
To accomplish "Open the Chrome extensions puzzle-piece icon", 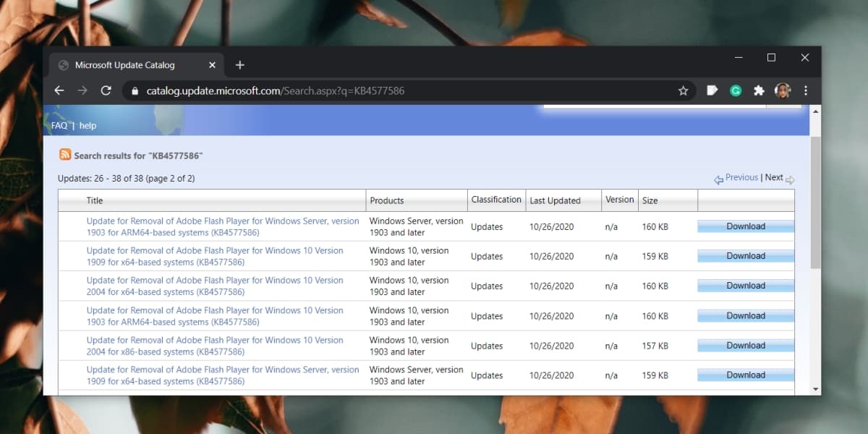I will (759, 90).
